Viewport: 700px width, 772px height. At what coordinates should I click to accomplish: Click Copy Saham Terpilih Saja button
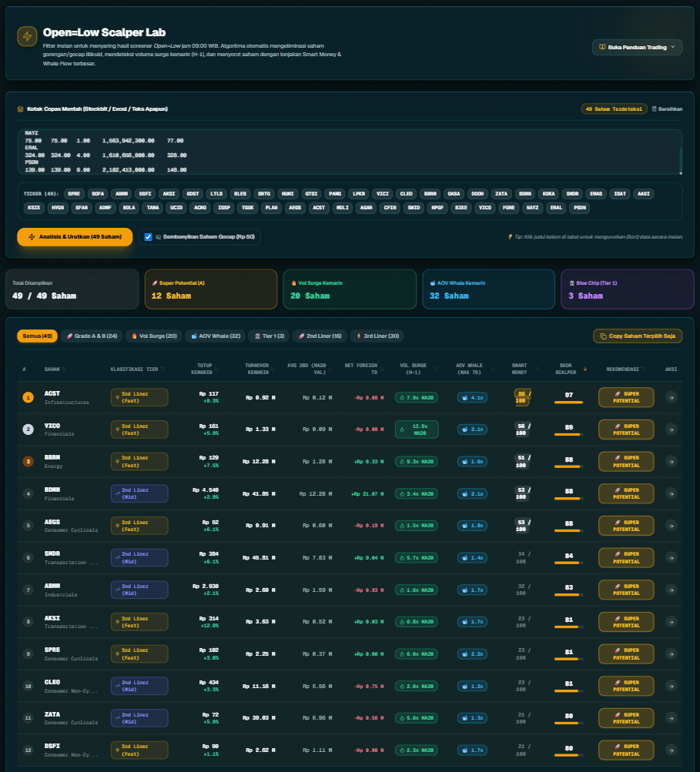click(638, 336)
